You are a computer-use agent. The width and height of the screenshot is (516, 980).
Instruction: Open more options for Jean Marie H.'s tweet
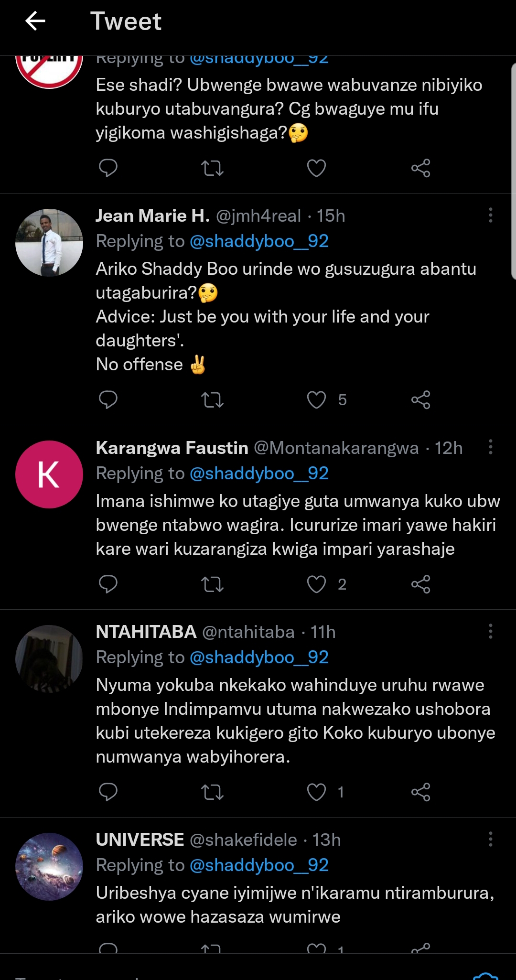pyautogui.click(x=490, y=215)
